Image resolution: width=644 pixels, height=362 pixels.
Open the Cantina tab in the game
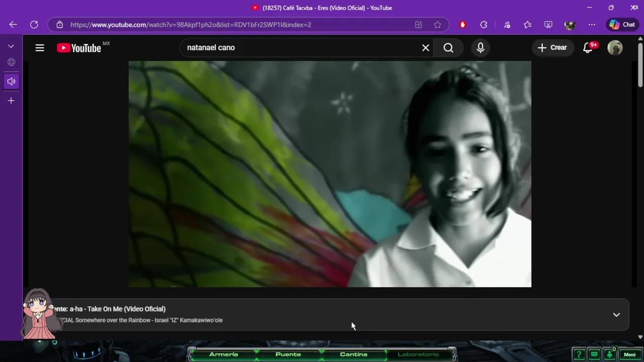[354, 354]
